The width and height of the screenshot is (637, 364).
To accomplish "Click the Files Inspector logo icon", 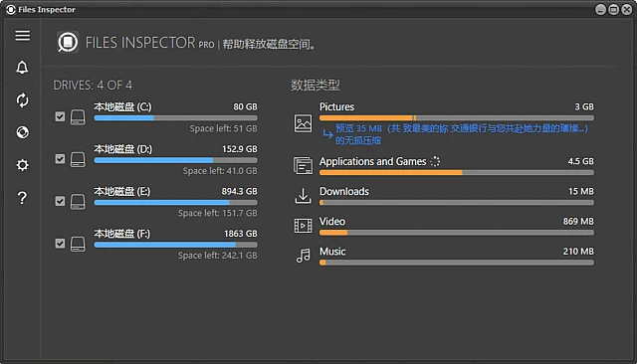I will tap(68, 42).
